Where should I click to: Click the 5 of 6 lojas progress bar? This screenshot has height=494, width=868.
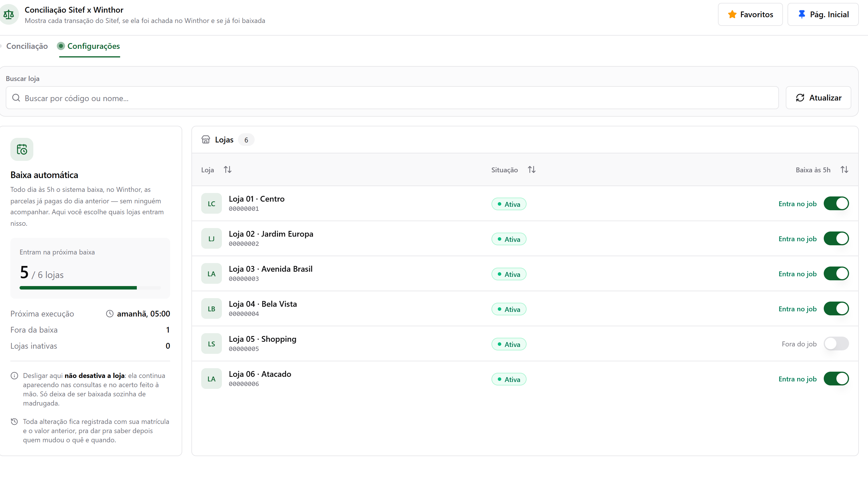click(x=90, y=288)
